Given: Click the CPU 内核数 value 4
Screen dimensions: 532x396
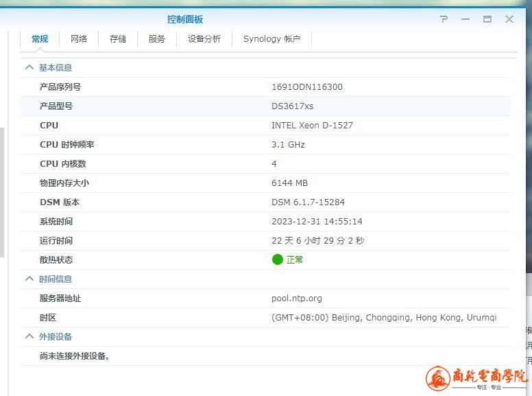Looking at the screenshot, I should tap(274, 164).
